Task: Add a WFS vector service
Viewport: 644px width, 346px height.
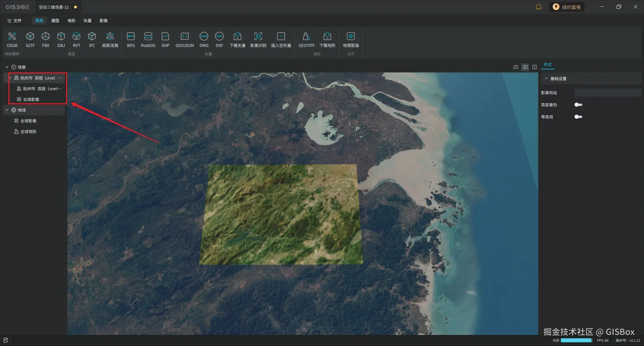Action: [x=131, y=40]
